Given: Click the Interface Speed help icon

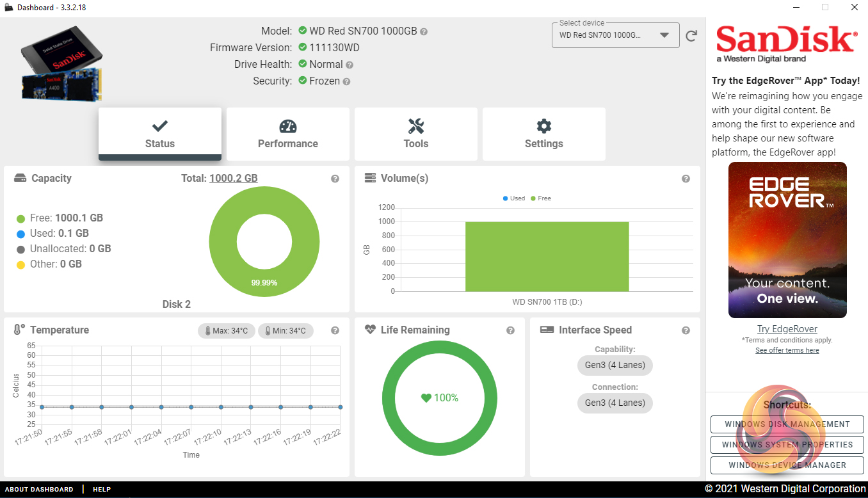Looking at the screenshot, I should click(686, 331).
